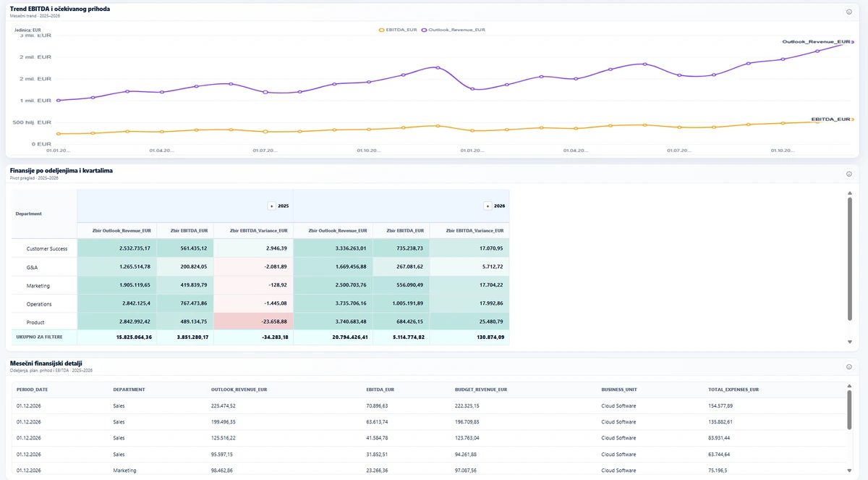This screenshot has height=480, width=868.
Task: Click the Outlook_Revenue_EUR line end label
Action: tap(815, 42)
